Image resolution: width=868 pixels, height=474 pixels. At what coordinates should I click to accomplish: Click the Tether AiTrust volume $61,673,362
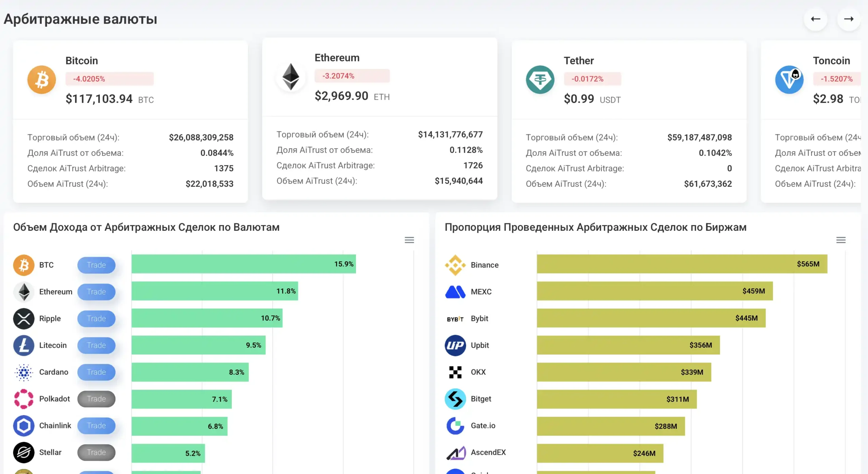point(708,184)
